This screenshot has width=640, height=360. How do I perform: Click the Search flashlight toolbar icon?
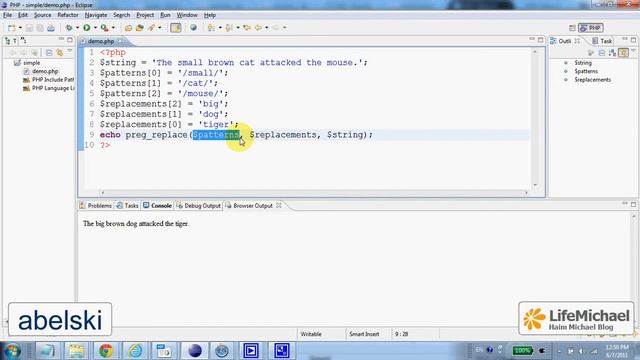(151, 28)
